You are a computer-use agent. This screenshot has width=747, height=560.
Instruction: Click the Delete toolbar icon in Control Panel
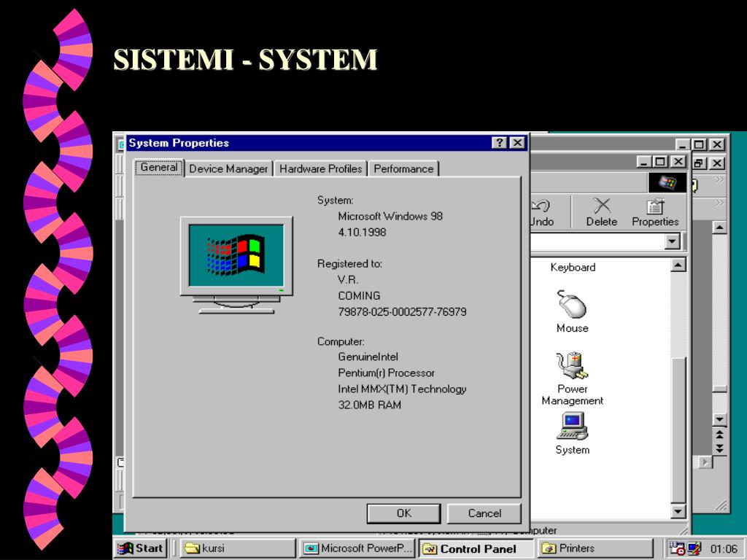[x=602, y=212]
